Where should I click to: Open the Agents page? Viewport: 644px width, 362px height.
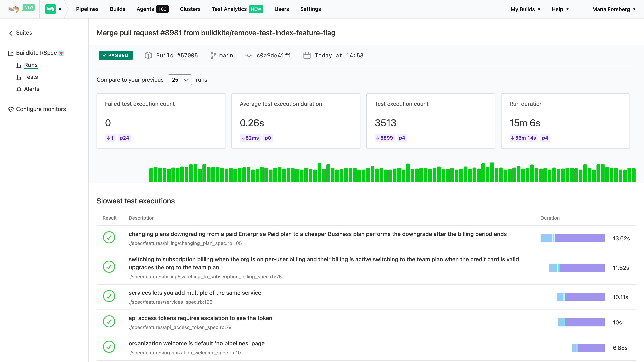145,9
